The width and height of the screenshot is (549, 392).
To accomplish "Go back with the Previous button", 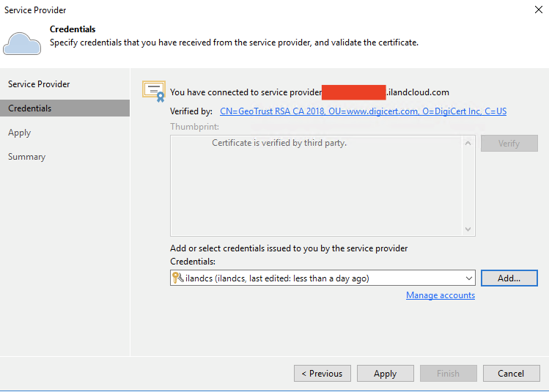I will point(323,374).
